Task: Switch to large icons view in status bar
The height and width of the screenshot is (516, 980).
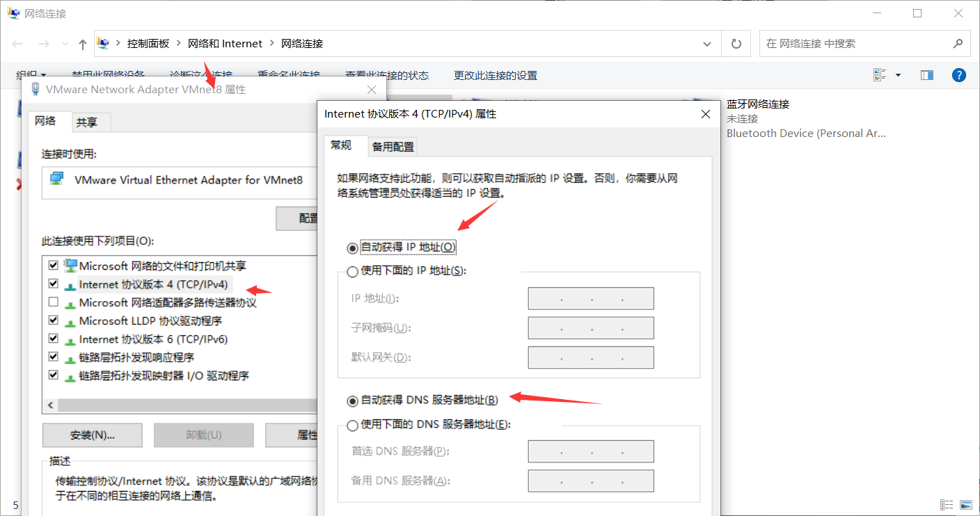Action: tap(965, 504)
